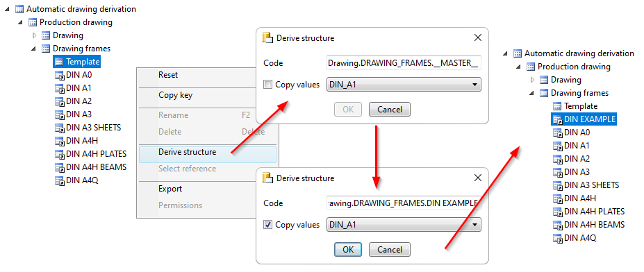Uncheck Copy values in lower dialog
Viewport: 644px width, 272px height.
pos(267,225)
